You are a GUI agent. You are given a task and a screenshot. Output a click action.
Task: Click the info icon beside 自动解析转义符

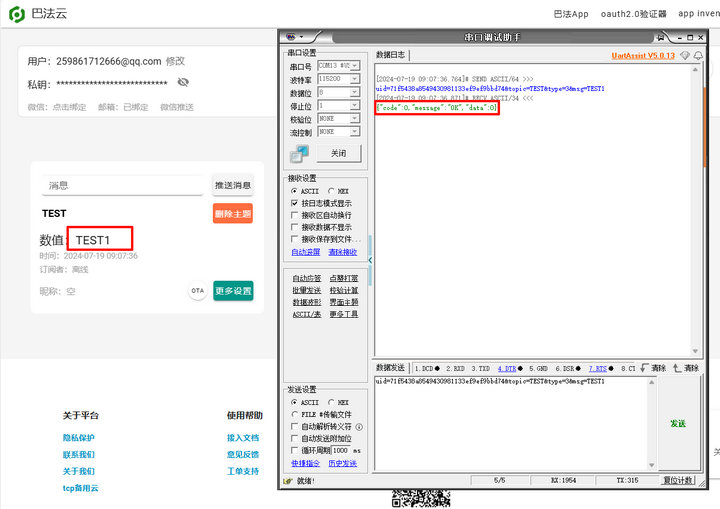tap(359, 427)
